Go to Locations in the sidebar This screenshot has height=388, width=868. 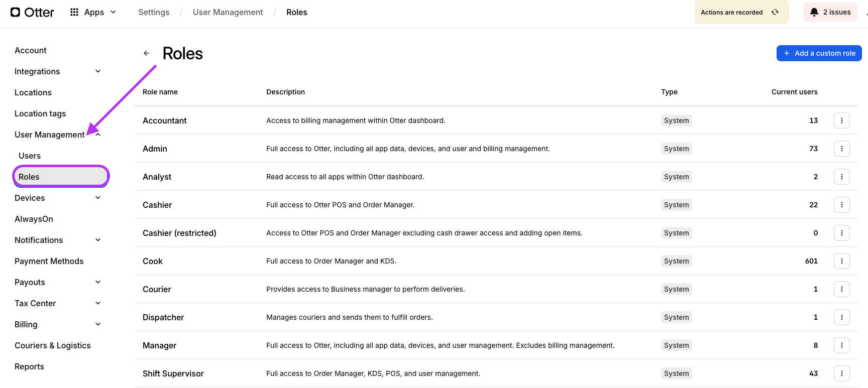tap(33, 92)
